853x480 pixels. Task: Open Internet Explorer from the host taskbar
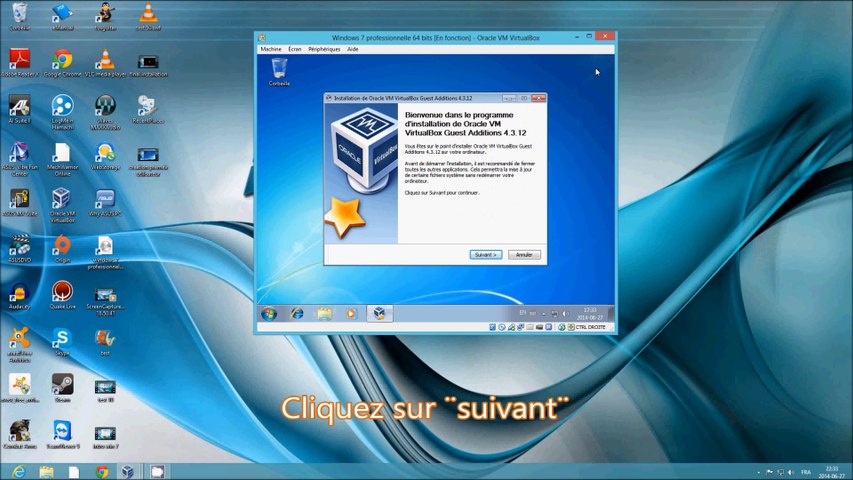pos(18,471)
